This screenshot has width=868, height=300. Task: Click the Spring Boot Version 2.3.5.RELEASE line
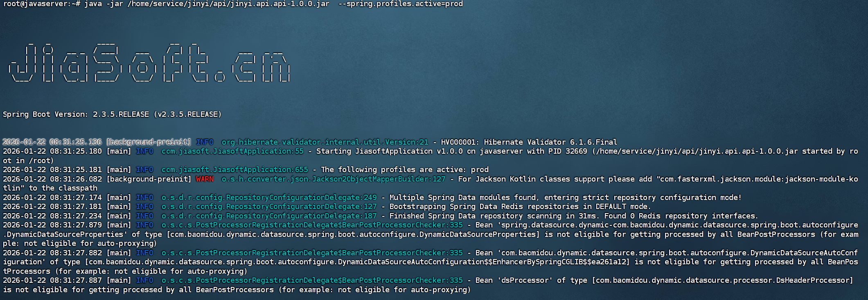tap(112, 114)
